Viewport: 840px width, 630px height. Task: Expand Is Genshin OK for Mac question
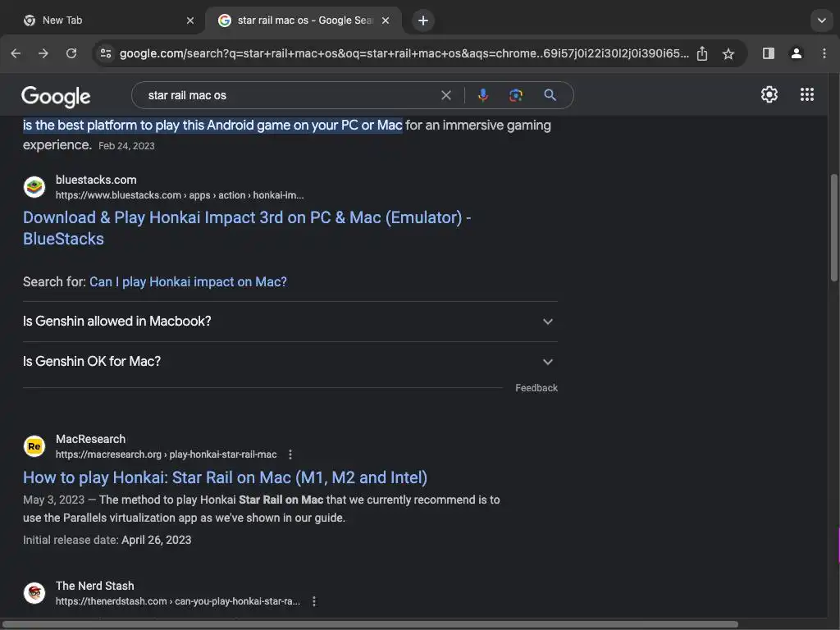coord(290,362)
